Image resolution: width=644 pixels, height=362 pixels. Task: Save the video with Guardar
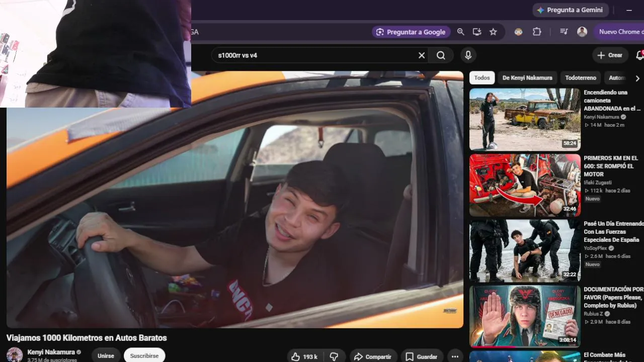coord(422,356)
